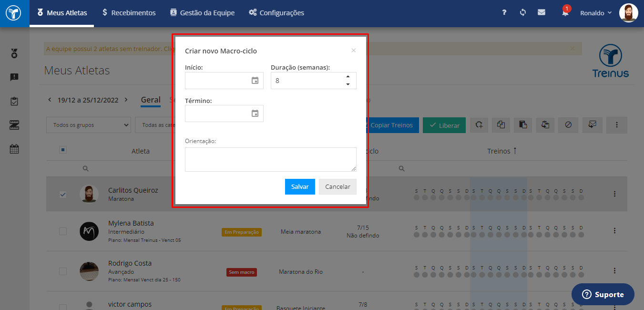Expand the Todos os grupos dropdown

tap(89, 125)
